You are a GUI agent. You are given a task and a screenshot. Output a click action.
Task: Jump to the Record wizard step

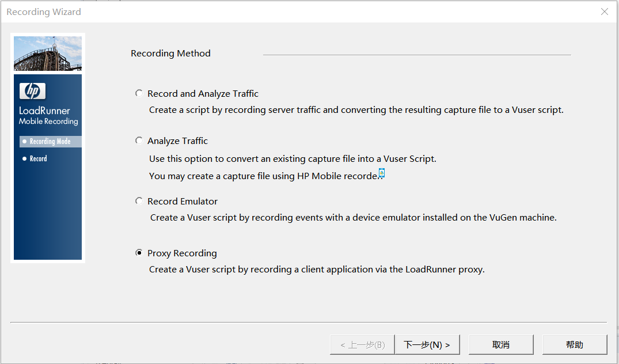click(39, 158)
